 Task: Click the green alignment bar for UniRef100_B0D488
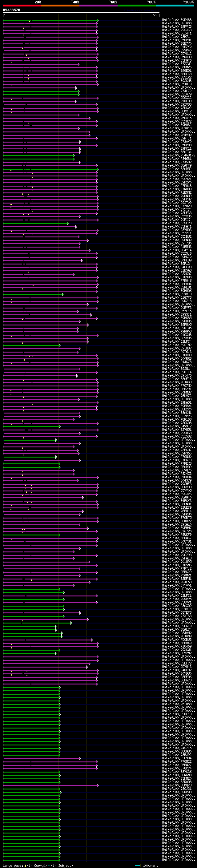[x=50, y=20]
